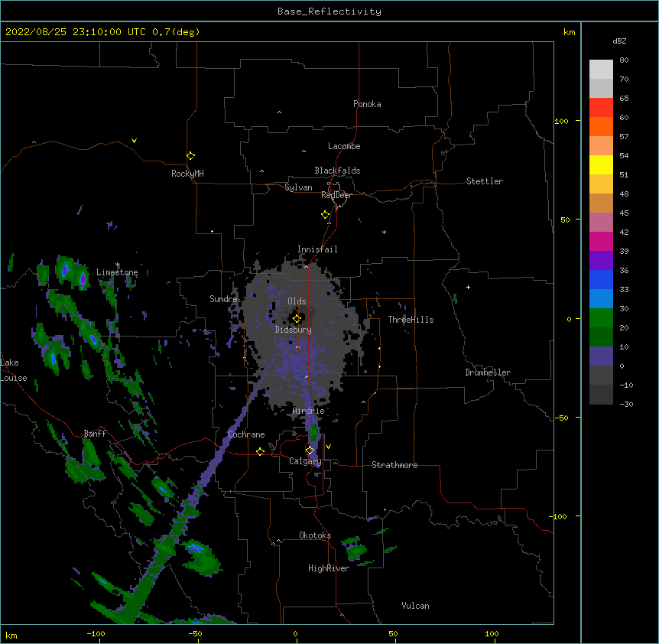Click the Olds town label
This screenshot has height=644, width=659.
(297, 301)
